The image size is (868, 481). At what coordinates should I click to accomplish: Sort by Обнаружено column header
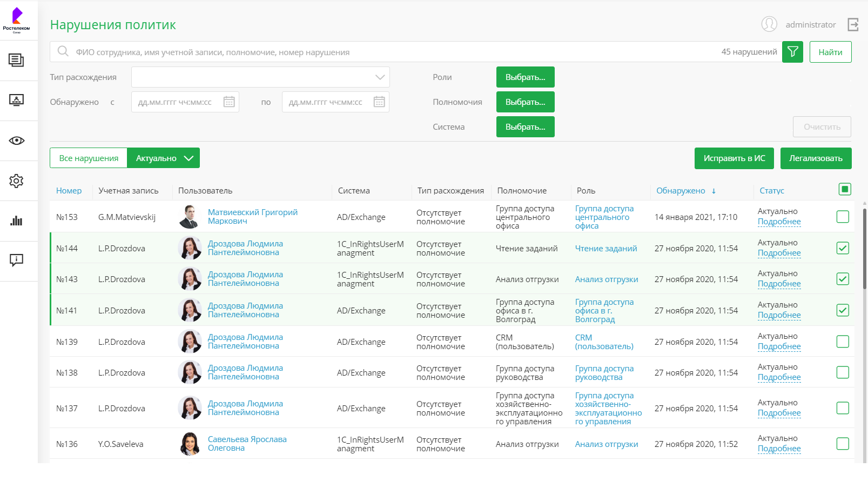pyautogui.click(x=681, y=191)
